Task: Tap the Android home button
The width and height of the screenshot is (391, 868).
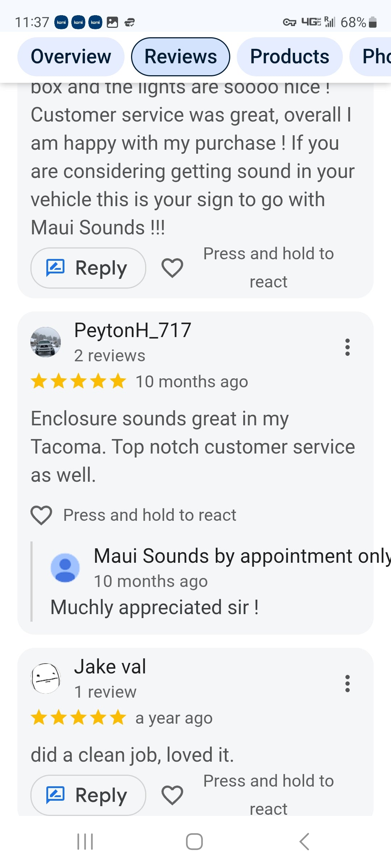Action: click(194, 842)
